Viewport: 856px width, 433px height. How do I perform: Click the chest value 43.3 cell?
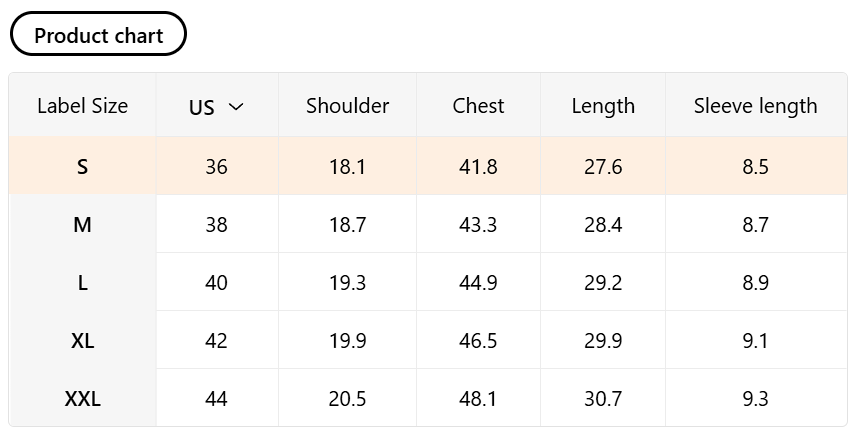[x=478, y=225]
